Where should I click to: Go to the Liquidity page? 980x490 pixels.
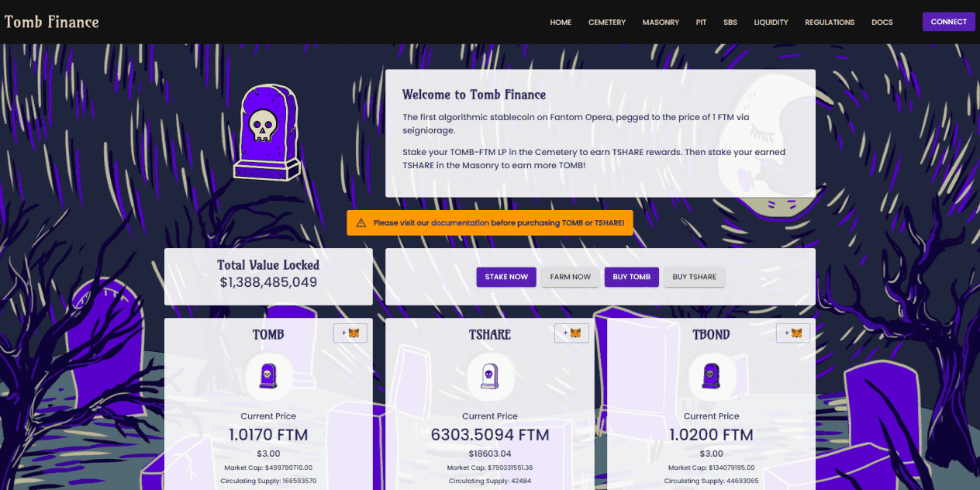[x=771, y=22]
